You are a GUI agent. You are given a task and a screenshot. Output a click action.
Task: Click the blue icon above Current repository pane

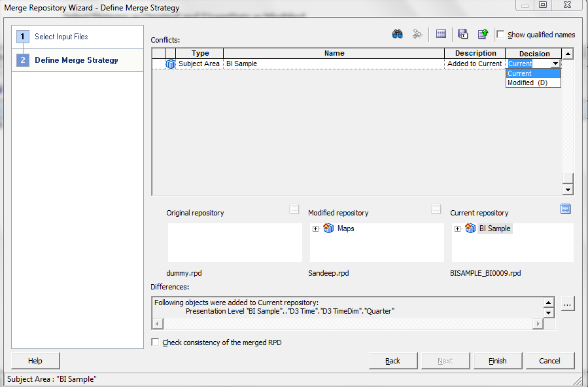tap(565, 208)
